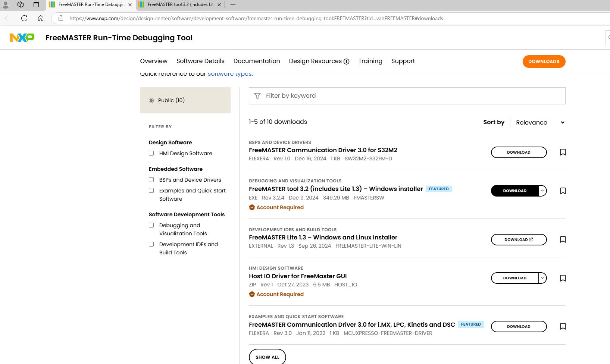Viewport: 610px width, 364px height.
Task: Bookmark FreeMASTER Communication Driver 3.0 for S32M2
Action: 563,152
